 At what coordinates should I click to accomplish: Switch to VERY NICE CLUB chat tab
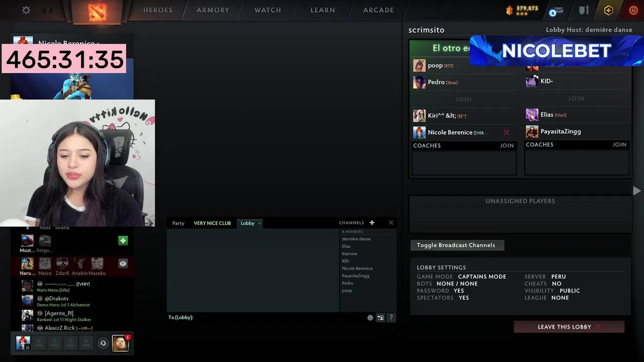click(212, 223)
